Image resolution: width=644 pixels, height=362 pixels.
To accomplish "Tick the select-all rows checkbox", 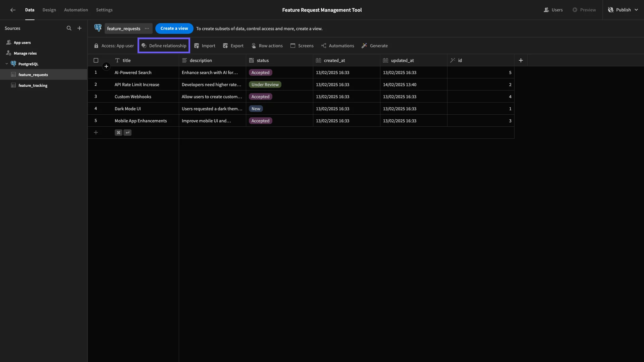I will pos(96,60).
